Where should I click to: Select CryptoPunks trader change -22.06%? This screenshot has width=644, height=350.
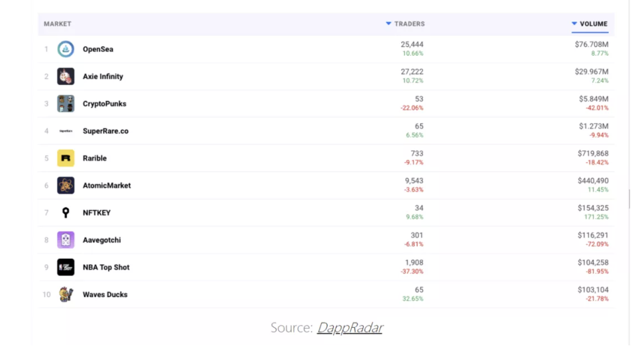pos(412,108)
